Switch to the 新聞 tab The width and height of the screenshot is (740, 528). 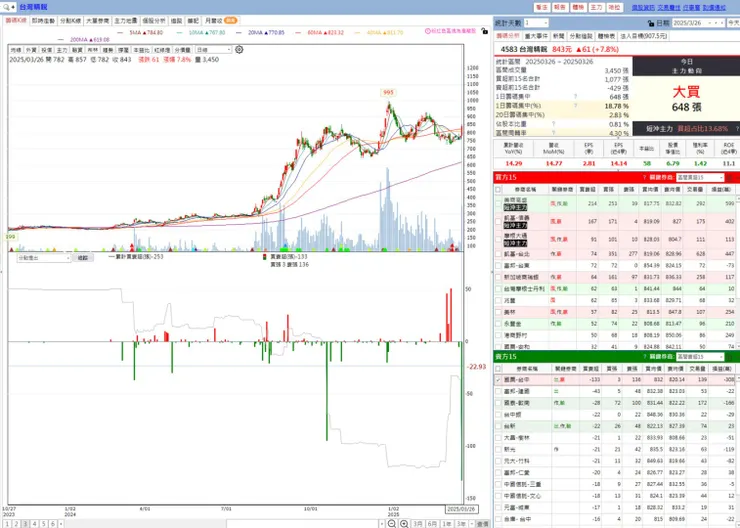558,36
